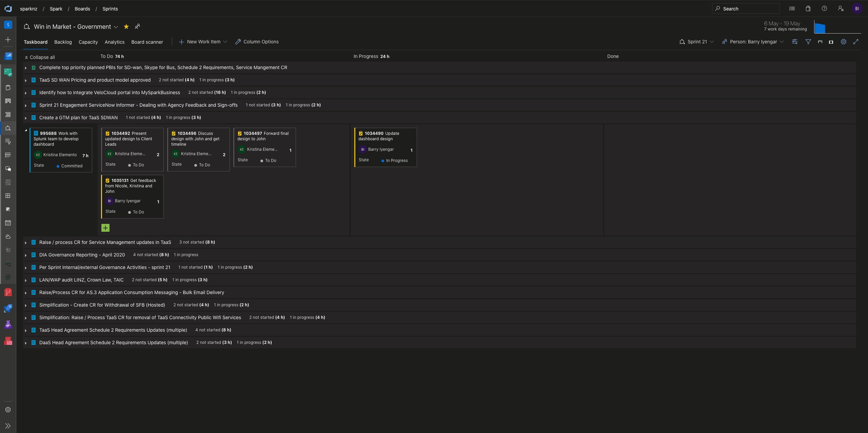
Task: Open the BI profile avatar
Action: pyautogui.click(x=857, y=9)
